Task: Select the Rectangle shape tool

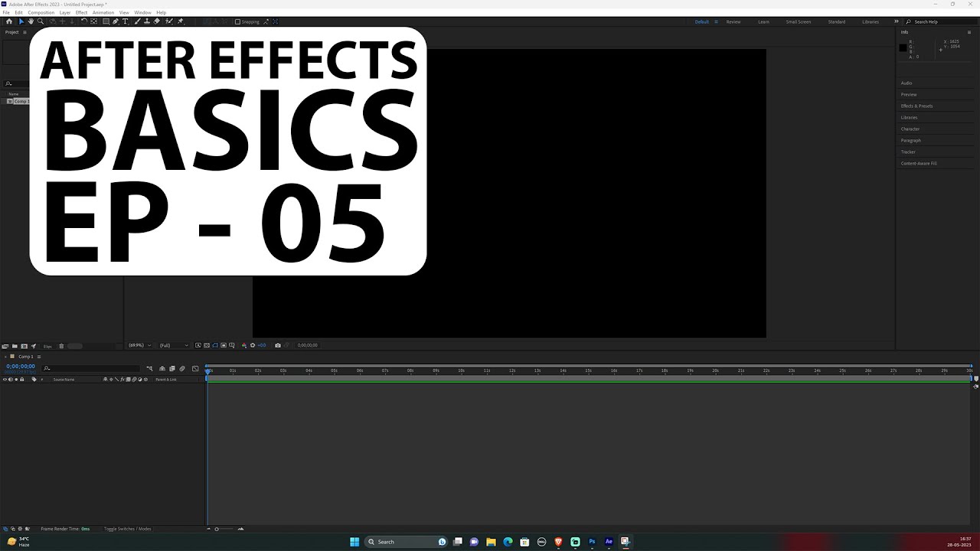Action: (106, 21)
